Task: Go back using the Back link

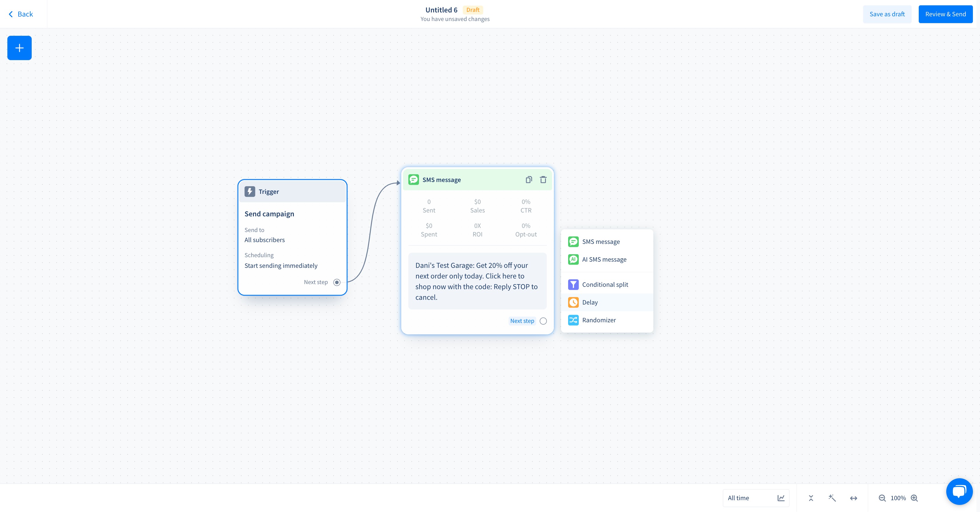Action: [21, 14]
